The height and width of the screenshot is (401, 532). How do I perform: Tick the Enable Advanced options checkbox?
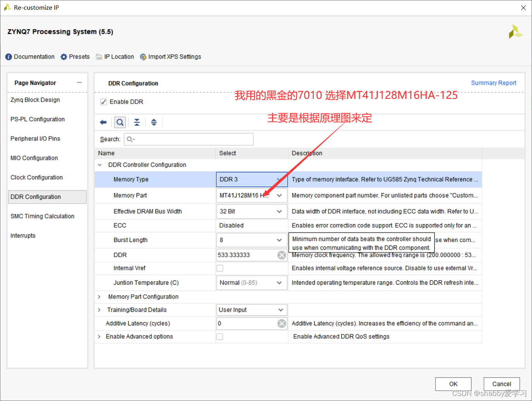point(220,337)
